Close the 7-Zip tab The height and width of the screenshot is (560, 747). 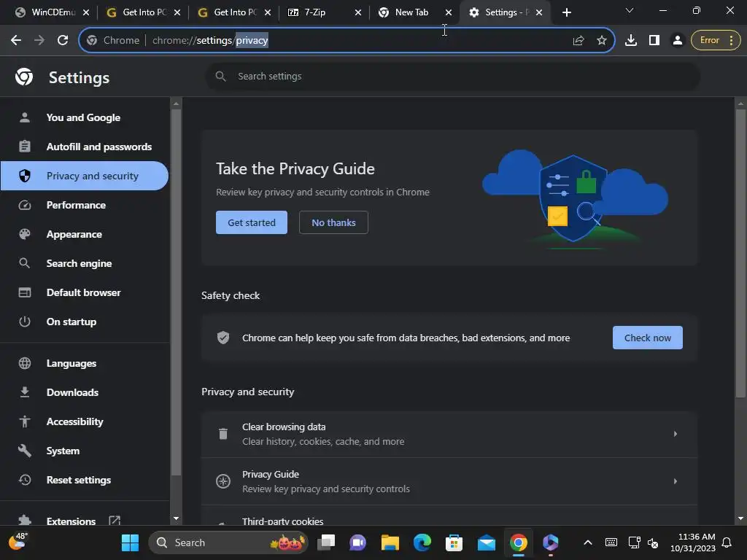[358, 13]
